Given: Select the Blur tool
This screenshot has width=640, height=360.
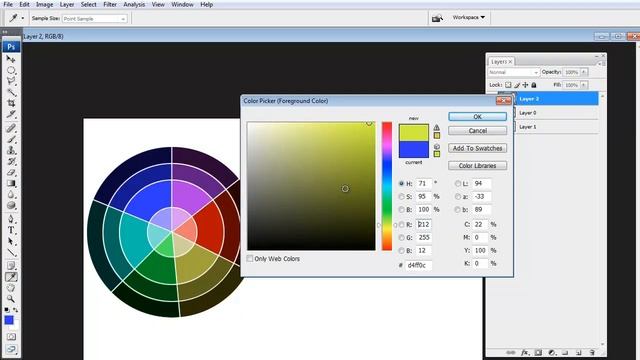Looking at the screenshot, I should [x=11, y=195].
